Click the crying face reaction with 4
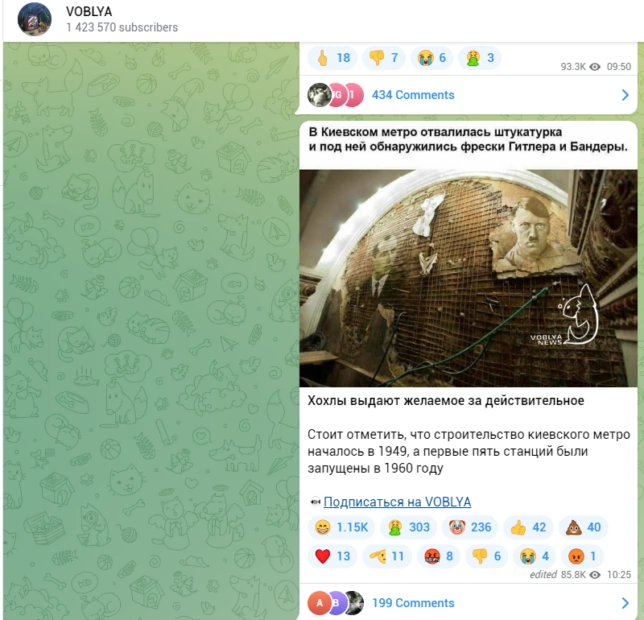Image resolution: width=644 pixels, height=620 pixels. (x=534, y=556)
